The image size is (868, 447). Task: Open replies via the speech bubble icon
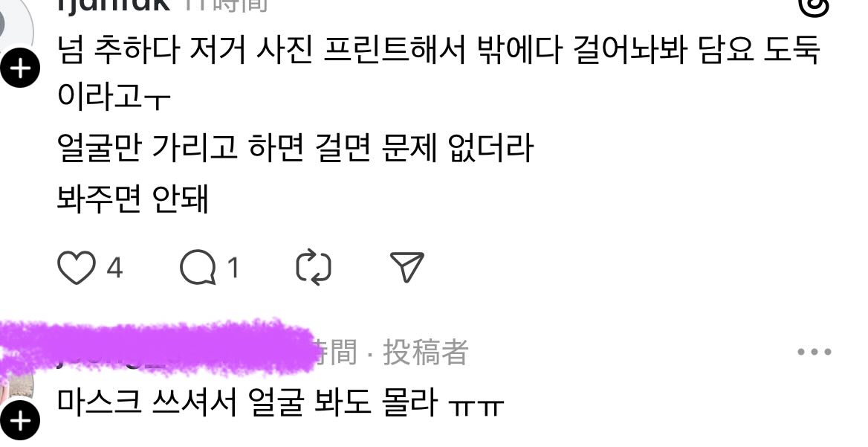[x=198, y=268]
